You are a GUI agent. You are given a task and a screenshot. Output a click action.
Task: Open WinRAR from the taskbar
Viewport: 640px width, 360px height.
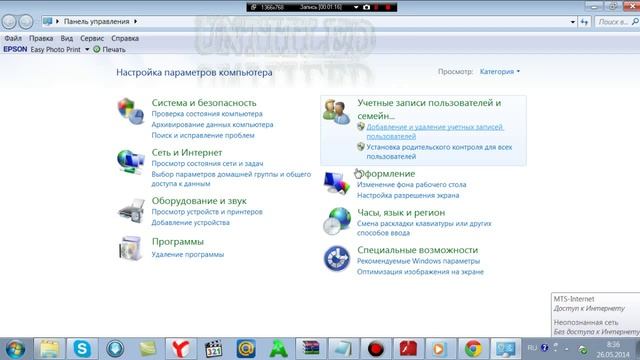[311, 349]
